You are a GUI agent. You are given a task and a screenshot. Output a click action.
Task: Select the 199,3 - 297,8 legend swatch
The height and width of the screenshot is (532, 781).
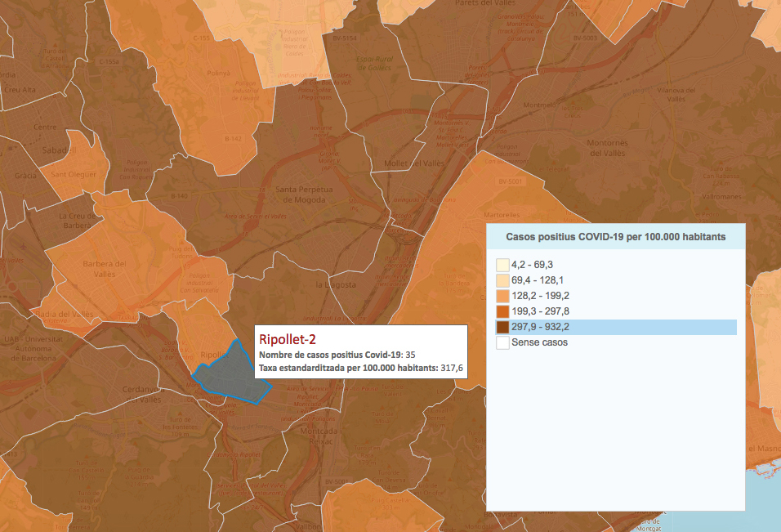tap(502, 312)
